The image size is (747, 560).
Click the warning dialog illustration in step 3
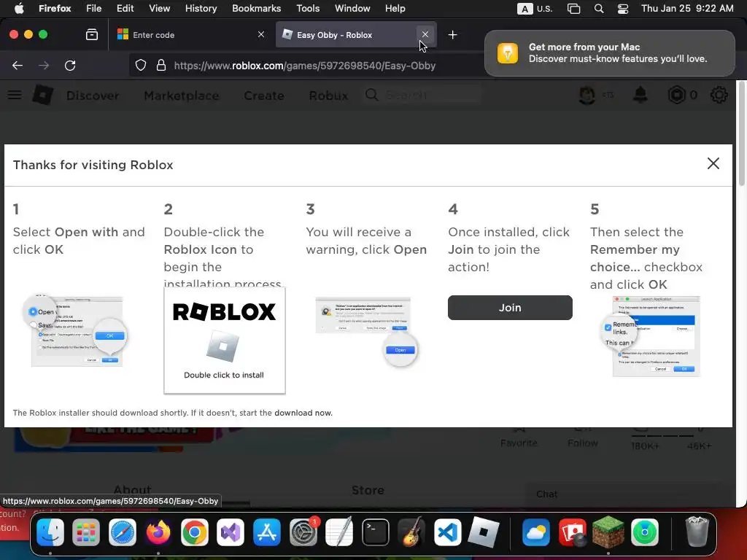pos(366,331)
